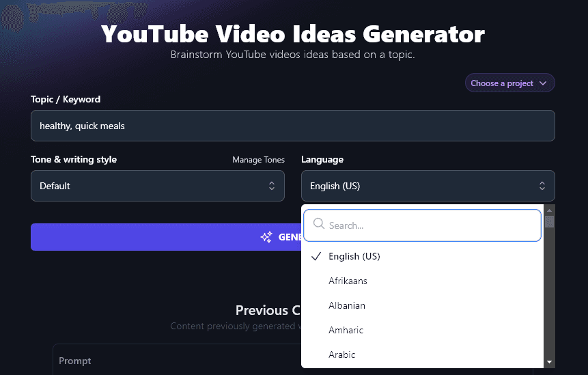Choose English (US) from language list
This screenshot has width=588, height=375.
click(422, 256)
